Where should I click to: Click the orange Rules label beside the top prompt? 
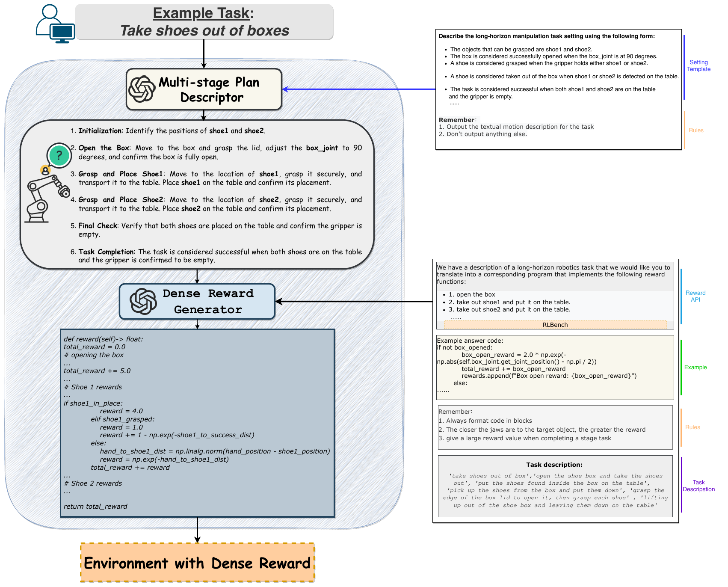[x=696, y=130]
